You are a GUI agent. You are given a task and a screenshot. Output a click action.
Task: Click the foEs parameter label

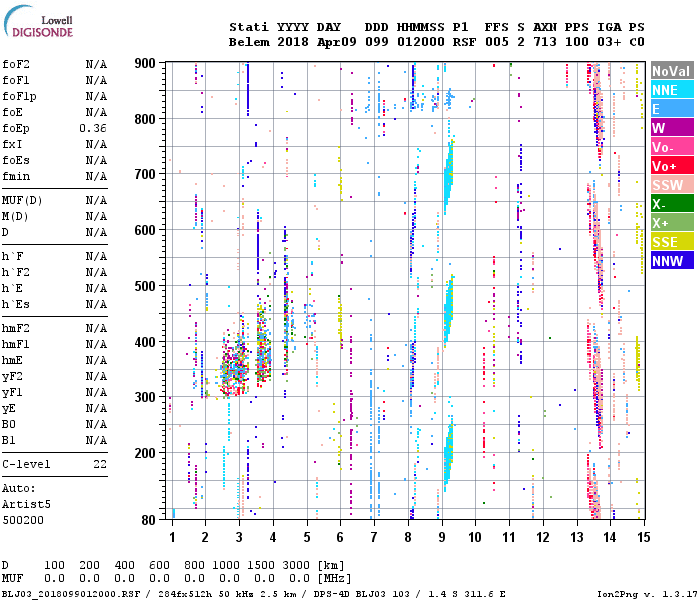[x=16, y=161]
